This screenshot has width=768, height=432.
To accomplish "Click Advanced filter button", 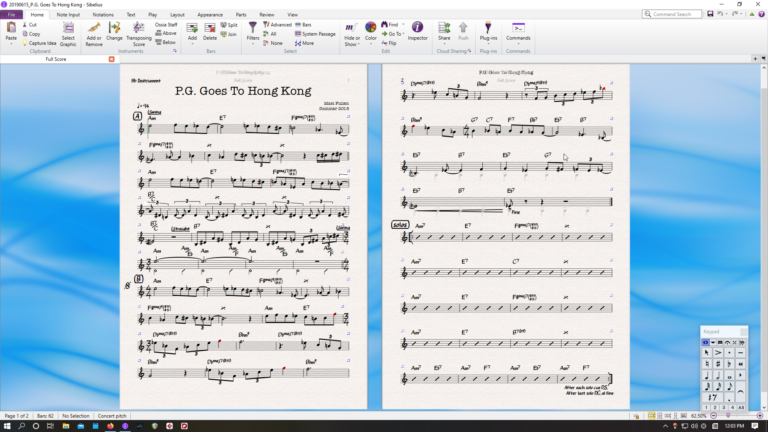I will [x=277, y=24].
